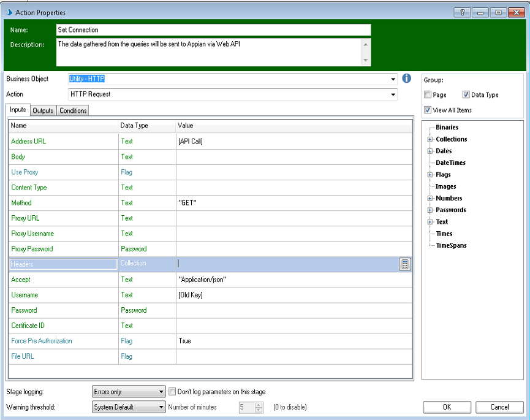The image size is (530, 420).
Task: Open the Action HTTP Request dropdown
Action: pyautogui.click(x=393, y=94)
